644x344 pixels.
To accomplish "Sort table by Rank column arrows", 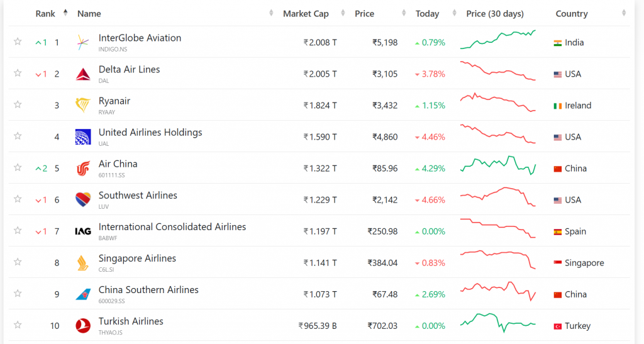I will click(65, 13).
